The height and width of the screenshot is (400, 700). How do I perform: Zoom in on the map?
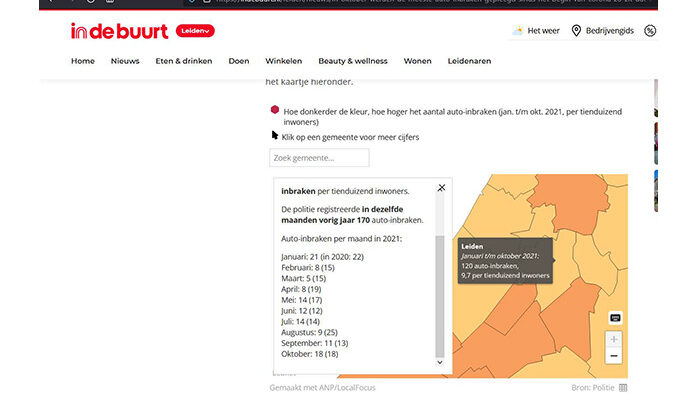pyautogui.click(x=614, y=339)
